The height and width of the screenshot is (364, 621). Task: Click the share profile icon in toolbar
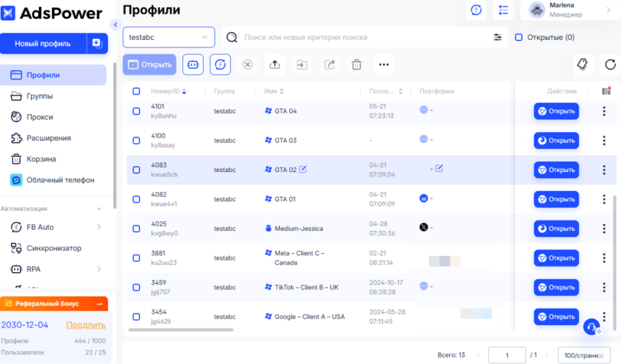click(329, 65)
